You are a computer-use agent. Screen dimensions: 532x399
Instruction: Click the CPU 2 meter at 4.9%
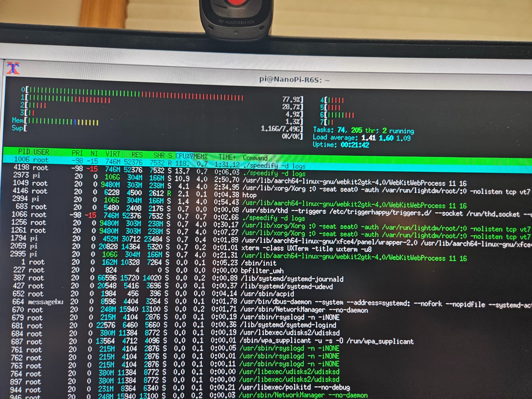click(x=162, y=109)
